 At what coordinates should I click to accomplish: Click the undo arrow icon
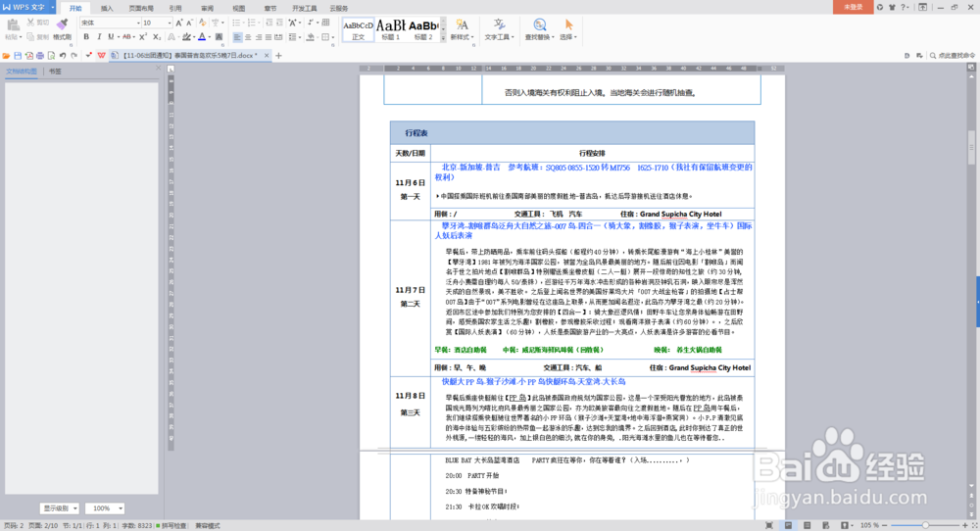click(x=63, y=56)
